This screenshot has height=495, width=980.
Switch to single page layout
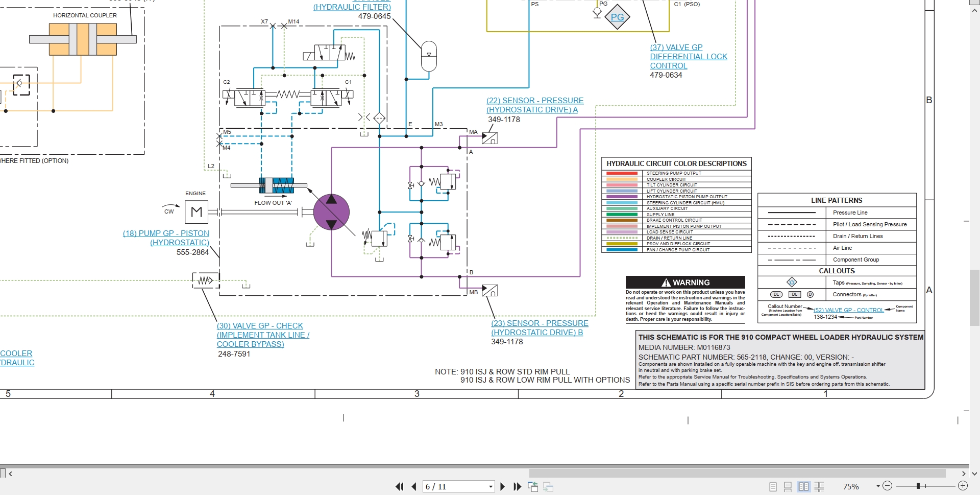[x=773, y=487]
